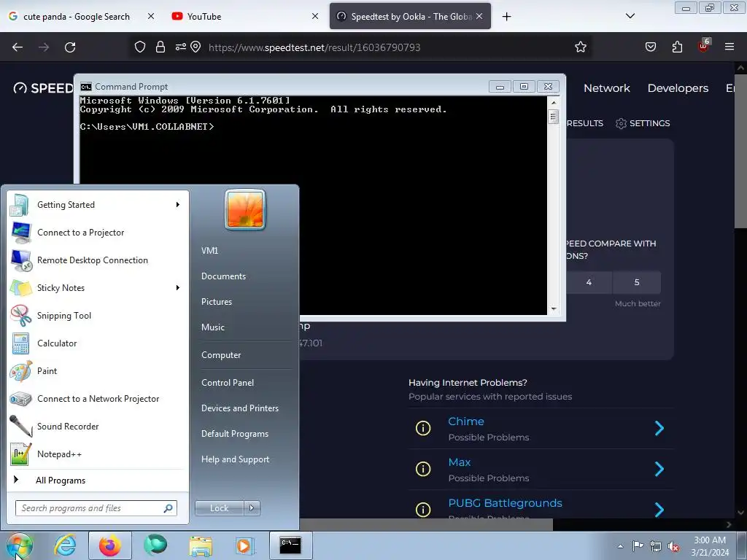747x560 pixels.
Task: Click the volume muted tray icon
Action: point(673,546)
